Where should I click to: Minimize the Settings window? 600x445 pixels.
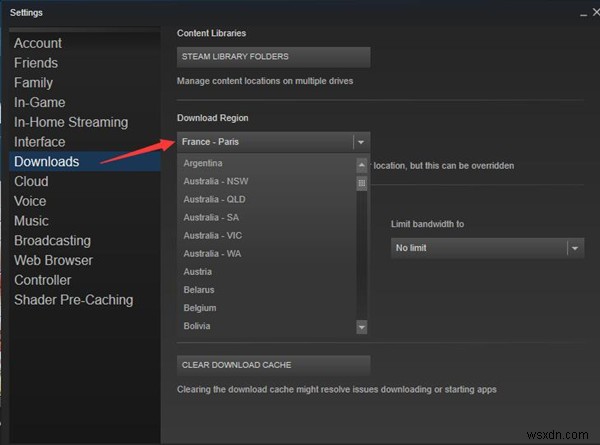[x=583, y=13]
